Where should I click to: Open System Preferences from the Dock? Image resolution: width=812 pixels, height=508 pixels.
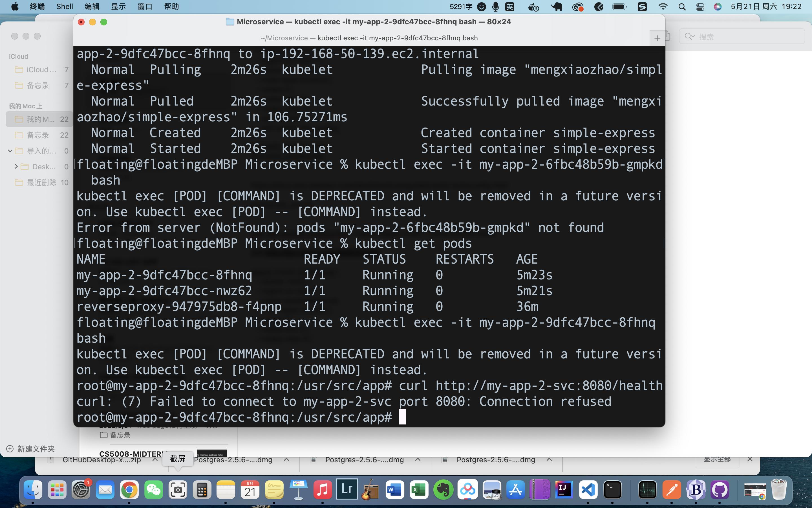click(x=81, y=490)
